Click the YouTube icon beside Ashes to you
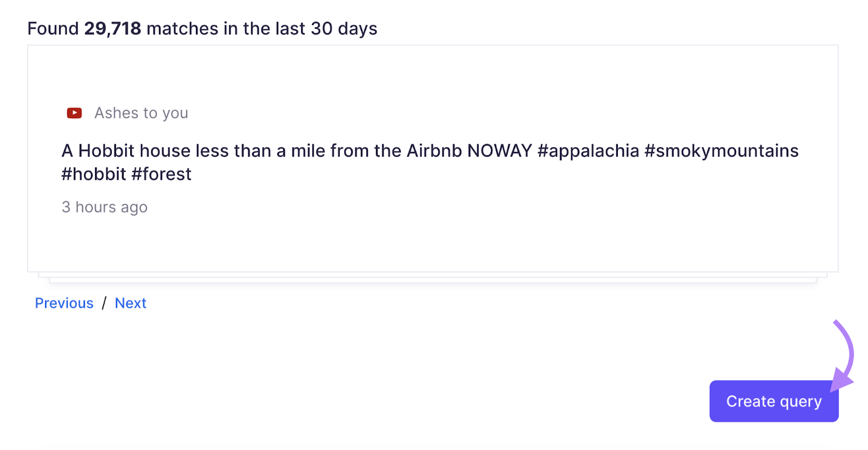The height and width of the screenshot is (450, 868). pos(74,113)
